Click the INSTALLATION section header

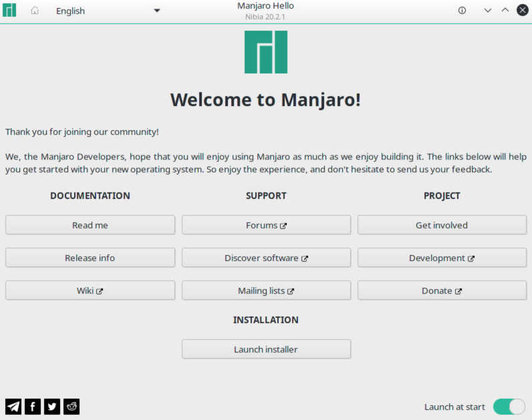tap(265, 320)
